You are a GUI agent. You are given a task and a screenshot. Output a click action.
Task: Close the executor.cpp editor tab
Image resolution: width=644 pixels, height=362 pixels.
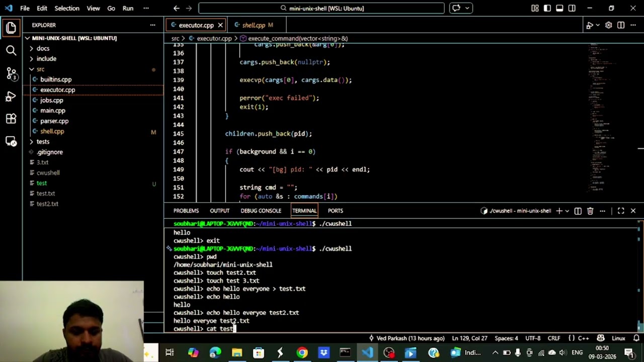pos(220,25)
